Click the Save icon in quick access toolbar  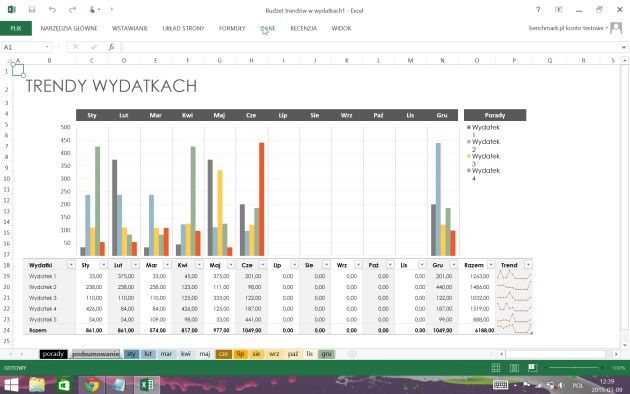(x=32, y=10)
